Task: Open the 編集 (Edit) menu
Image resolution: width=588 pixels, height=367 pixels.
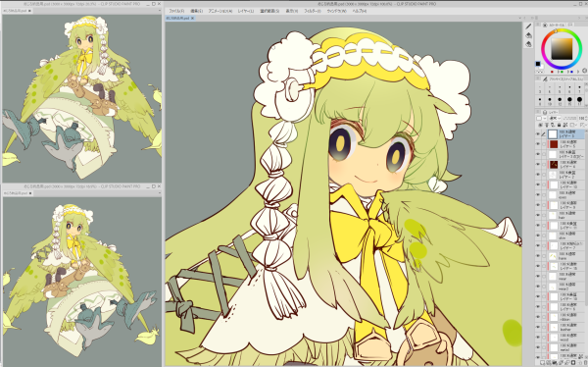Action: [196, 11]
